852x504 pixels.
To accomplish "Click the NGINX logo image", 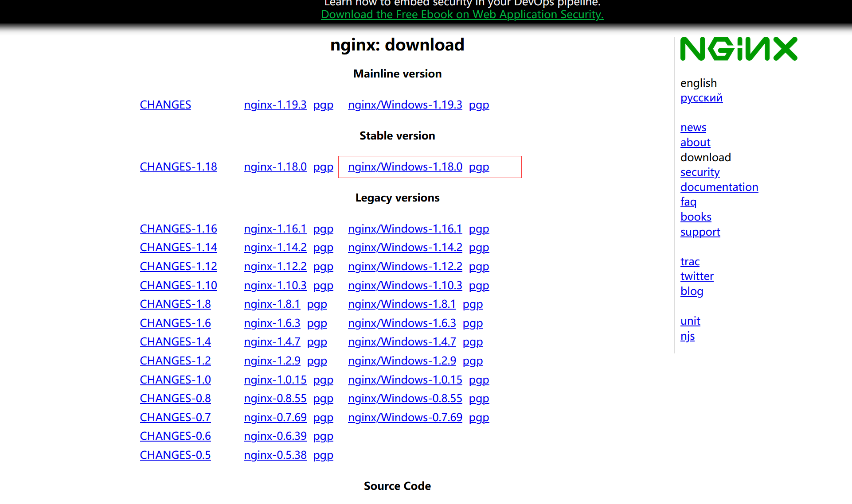I will point(739,49).
